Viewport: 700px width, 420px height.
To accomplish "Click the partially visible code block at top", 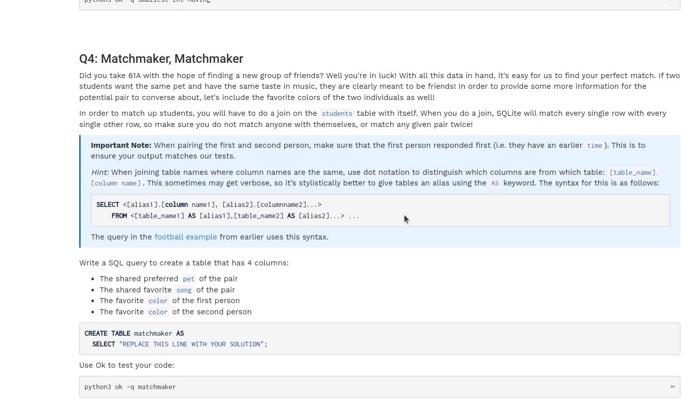I will (379, 4).
